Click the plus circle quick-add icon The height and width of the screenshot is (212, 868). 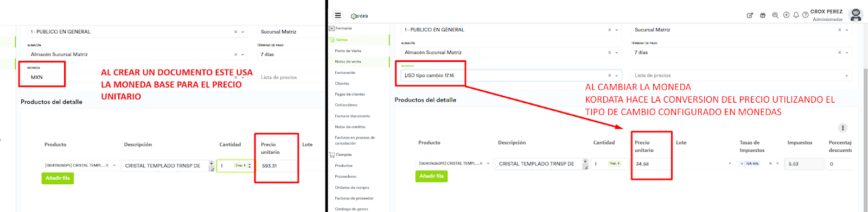point(786,15)
